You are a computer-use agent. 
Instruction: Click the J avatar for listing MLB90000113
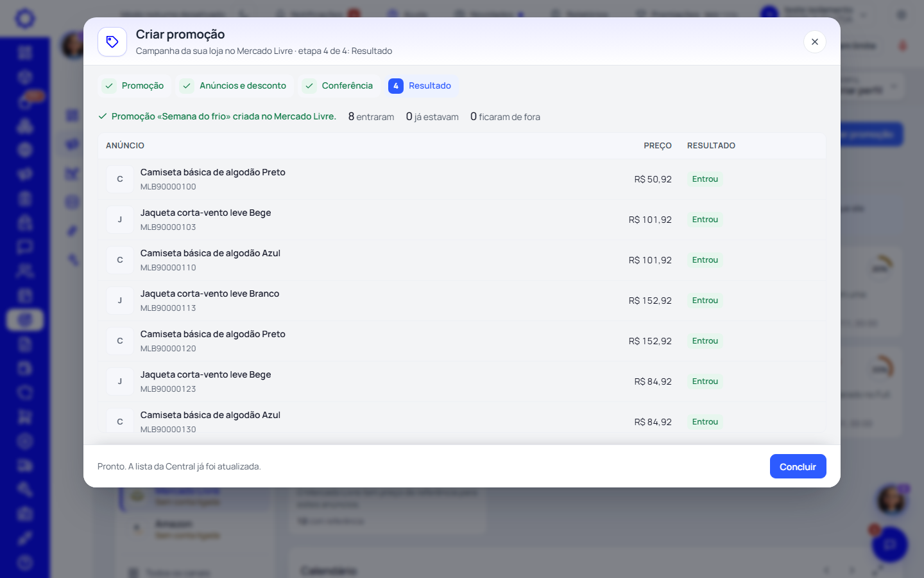point(120,301)
